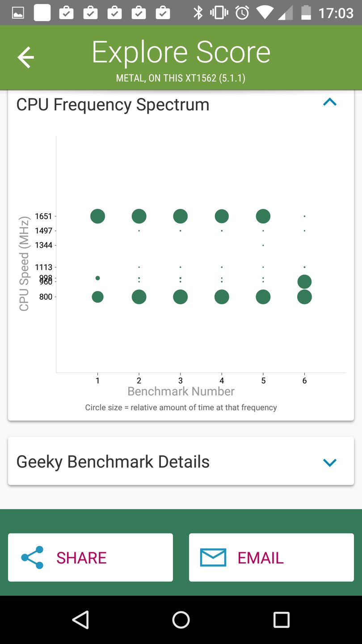Tap the back arrow in header
Image resolution: width=362 pixels, height=644 pixels.
coord(25,57)
